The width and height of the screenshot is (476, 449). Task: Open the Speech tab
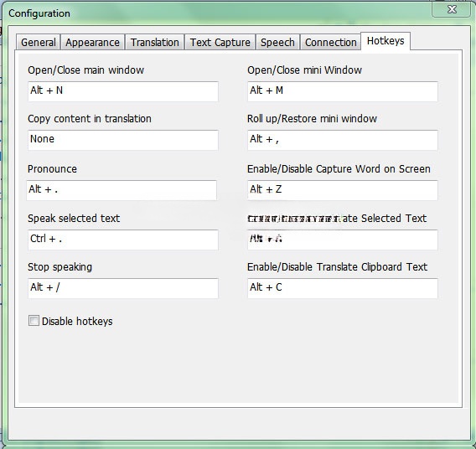pos(277,42)
